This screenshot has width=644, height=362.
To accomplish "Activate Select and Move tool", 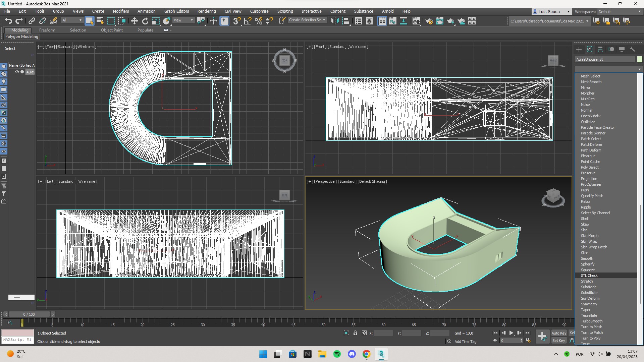I will (134, 21).
